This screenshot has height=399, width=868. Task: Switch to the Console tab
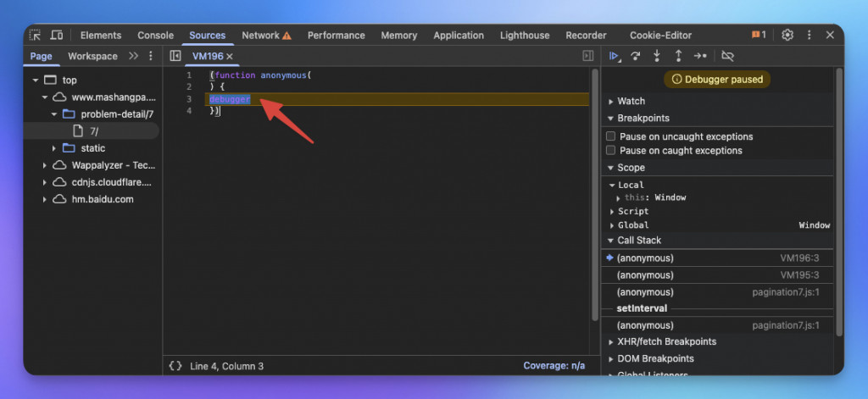tap(156, 36)
